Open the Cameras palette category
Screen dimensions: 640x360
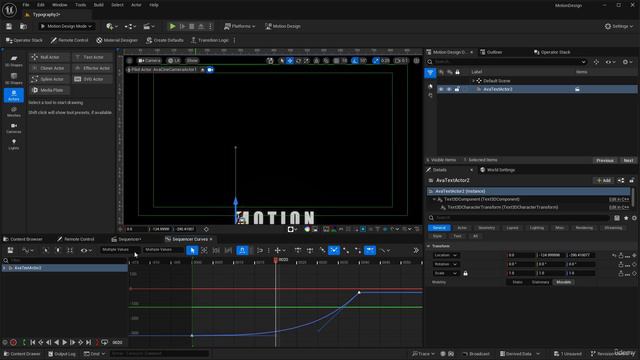pos(14,128)
